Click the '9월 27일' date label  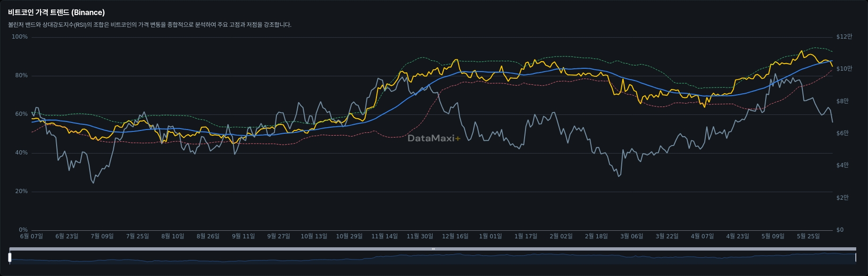point(279,236)
